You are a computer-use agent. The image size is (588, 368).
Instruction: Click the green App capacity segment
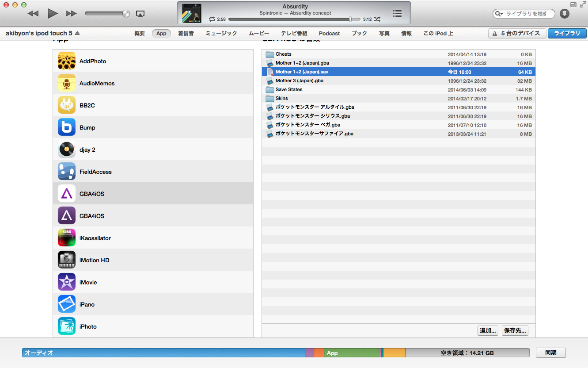[x=352, y=353]
